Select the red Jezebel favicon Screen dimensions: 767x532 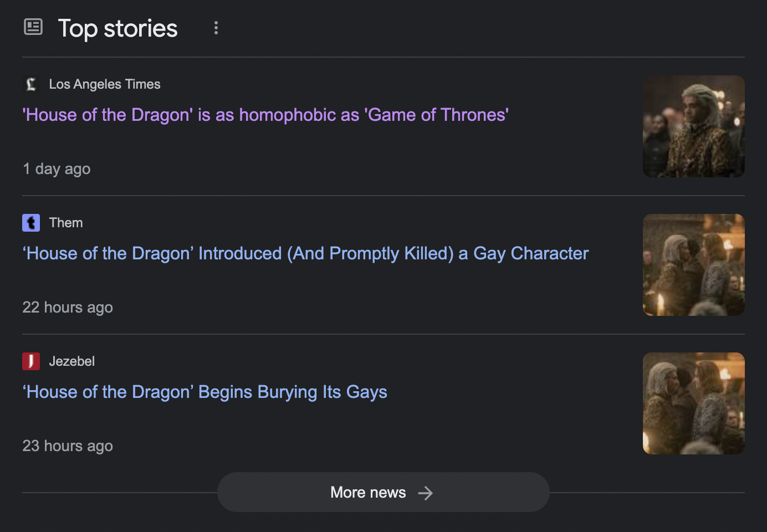click(31, 361)
